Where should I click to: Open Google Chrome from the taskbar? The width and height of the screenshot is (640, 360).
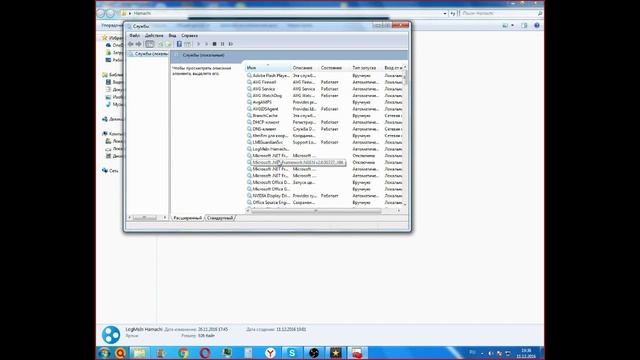click(183, 353)
